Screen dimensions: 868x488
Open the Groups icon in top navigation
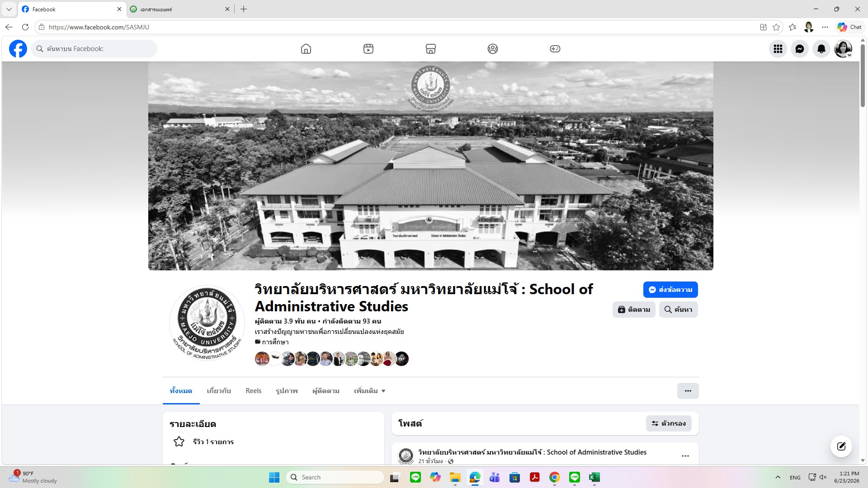[493, 49]
